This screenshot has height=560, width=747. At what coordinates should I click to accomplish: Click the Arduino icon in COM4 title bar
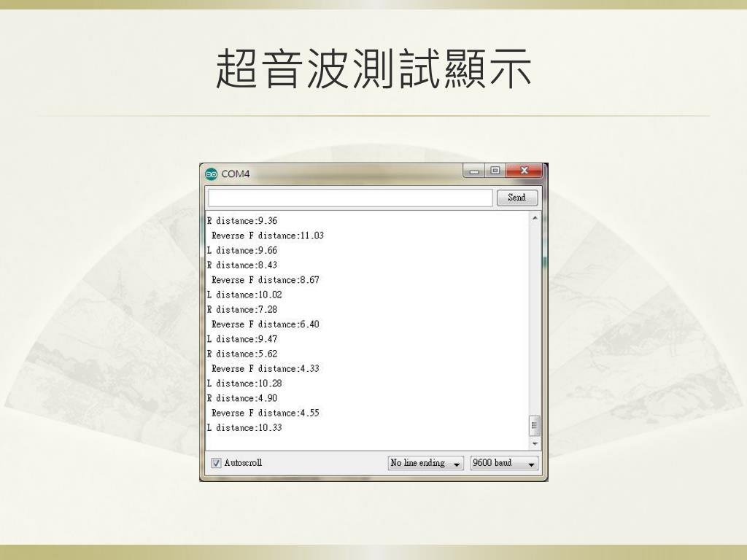211,174
